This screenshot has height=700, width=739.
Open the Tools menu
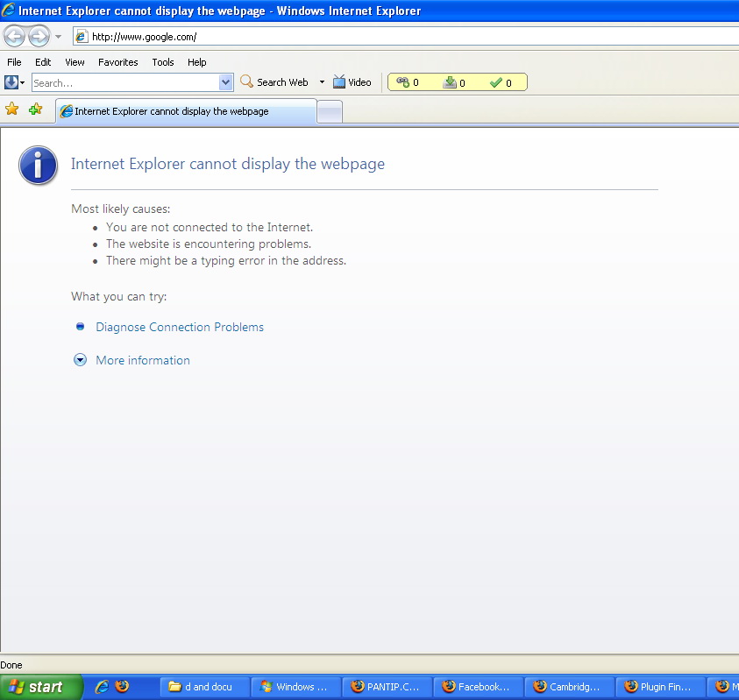point(163,62)
